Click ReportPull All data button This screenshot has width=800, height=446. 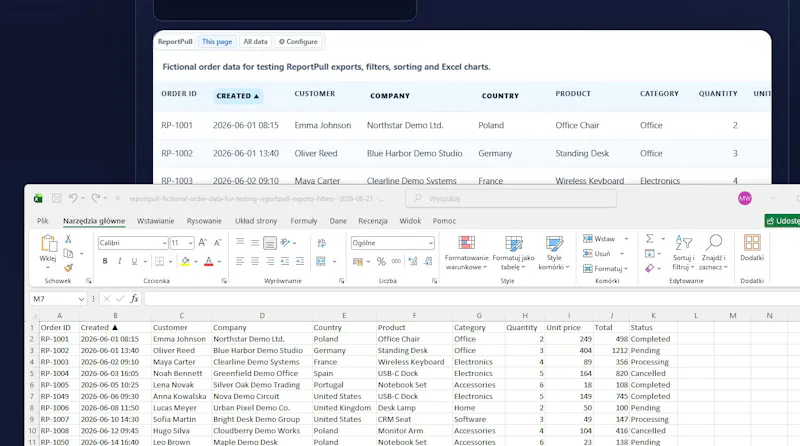coord(255,42)
